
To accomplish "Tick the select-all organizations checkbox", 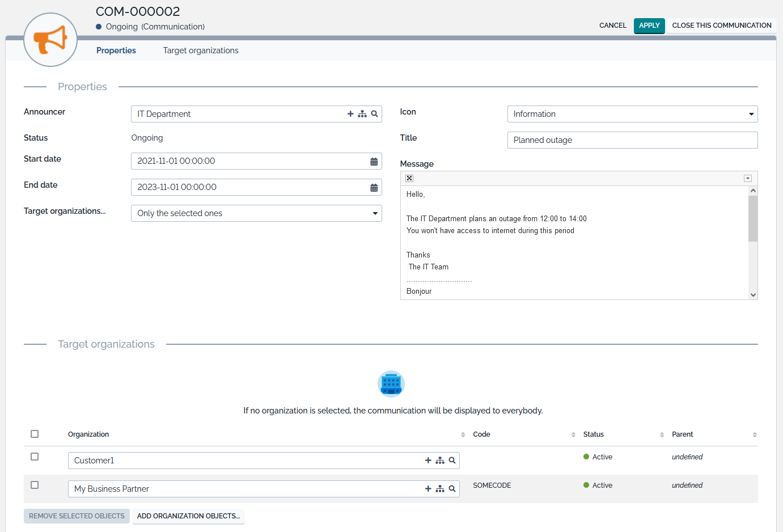I will (x=35, y=434).
